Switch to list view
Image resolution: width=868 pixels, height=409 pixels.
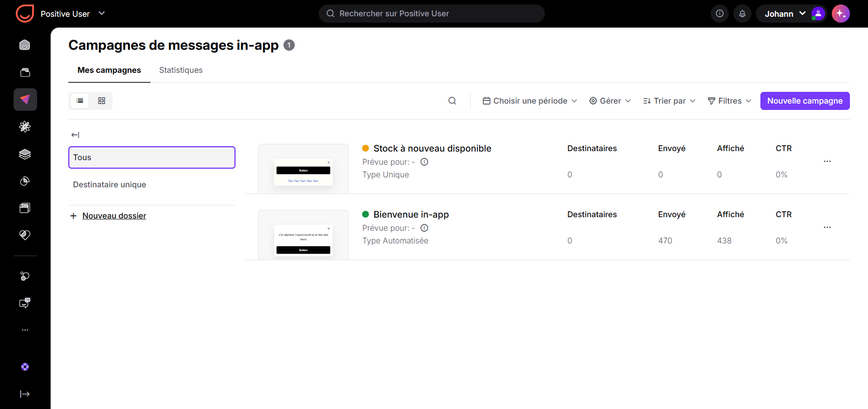coord(80,101)
